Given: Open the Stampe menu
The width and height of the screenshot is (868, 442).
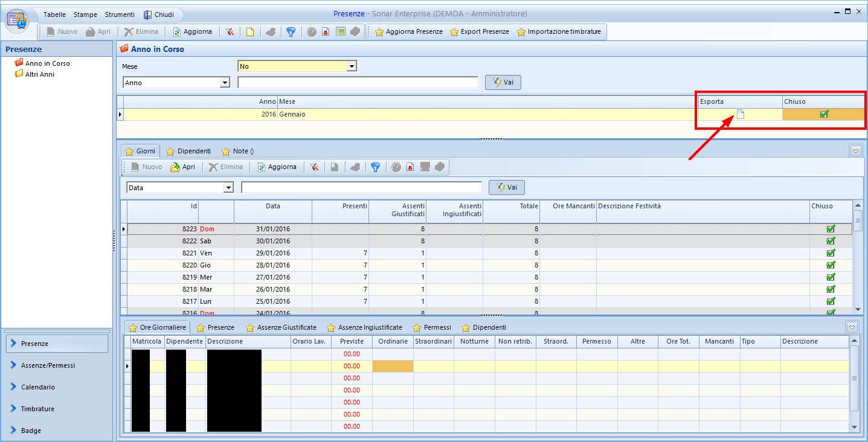Looking at the screenshot, I should 85,14.
